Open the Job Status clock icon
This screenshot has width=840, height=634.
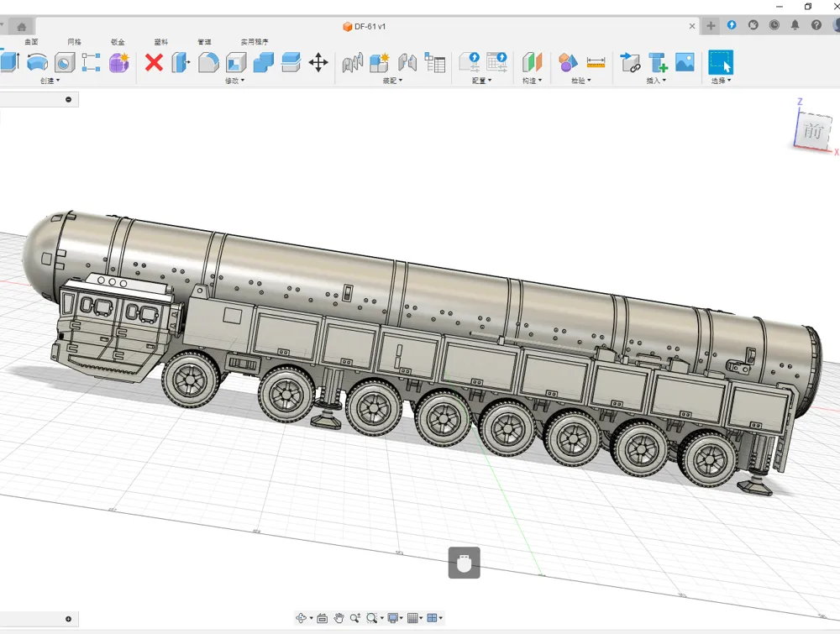point(774,25)
